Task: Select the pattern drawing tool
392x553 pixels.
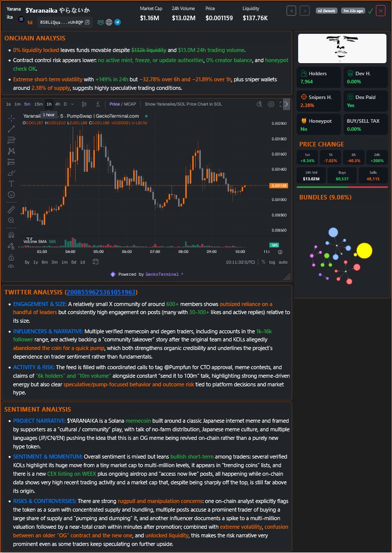Action: tap(11, 151)
